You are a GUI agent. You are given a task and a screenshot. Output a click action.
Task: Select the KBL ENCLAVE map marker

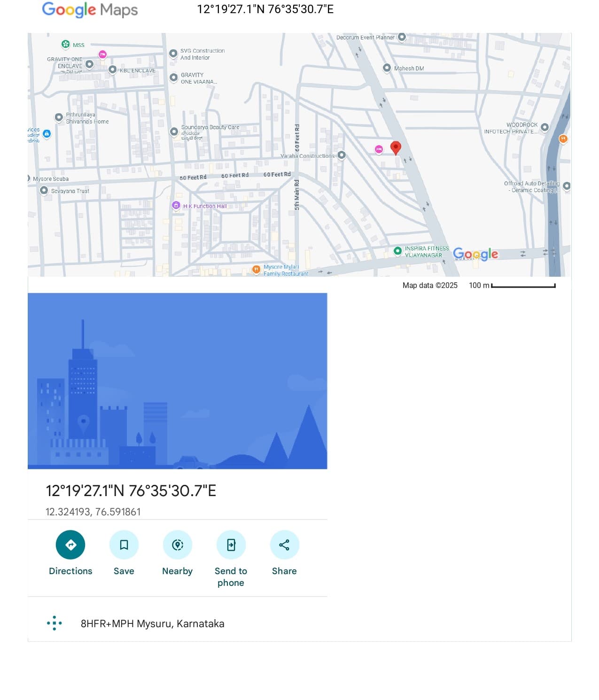pyautogui.click(x=112, y=70)
